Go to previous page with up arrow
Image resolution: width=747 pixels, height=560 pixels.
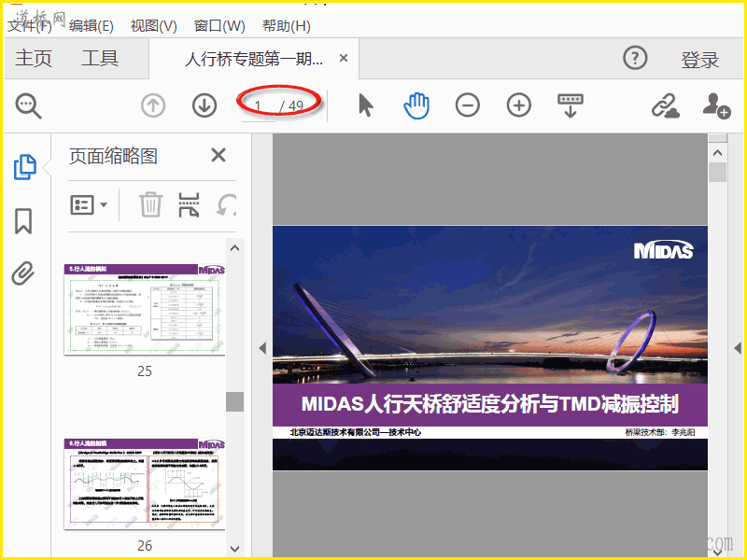pos(153,105)
